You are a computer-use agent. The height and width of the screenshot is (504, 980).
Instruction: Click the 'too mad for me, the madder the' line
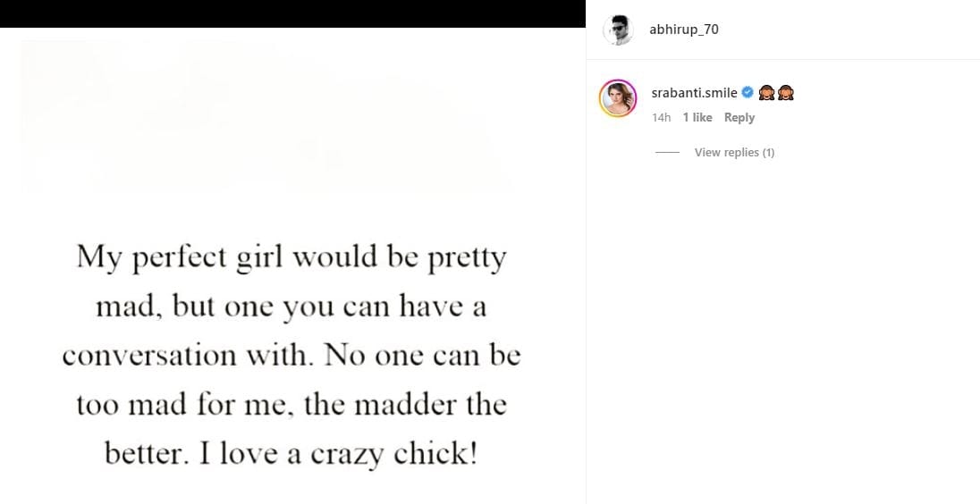(x=291, y=405)
